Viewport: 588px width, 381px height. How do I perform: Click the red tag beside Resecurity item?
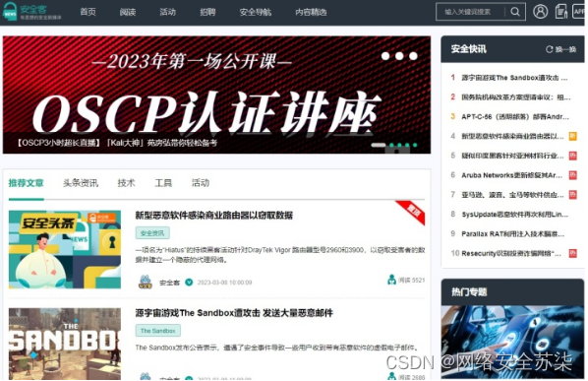(572, 253)
